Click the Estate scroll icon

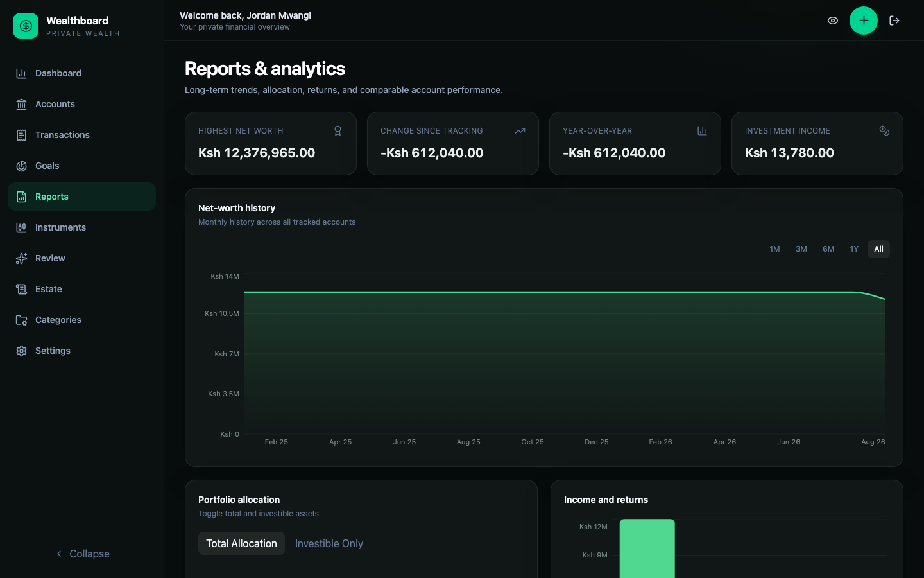[x=21, y=289]
